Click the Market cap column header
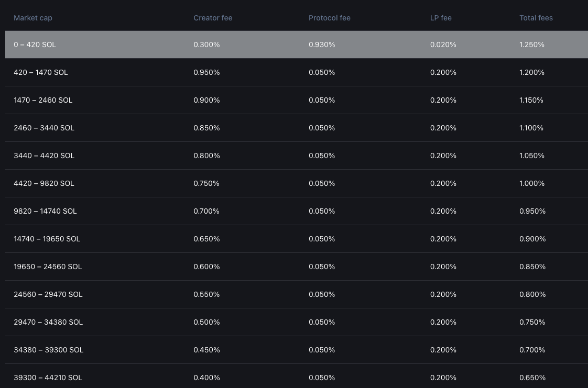 tap(33, 18)
